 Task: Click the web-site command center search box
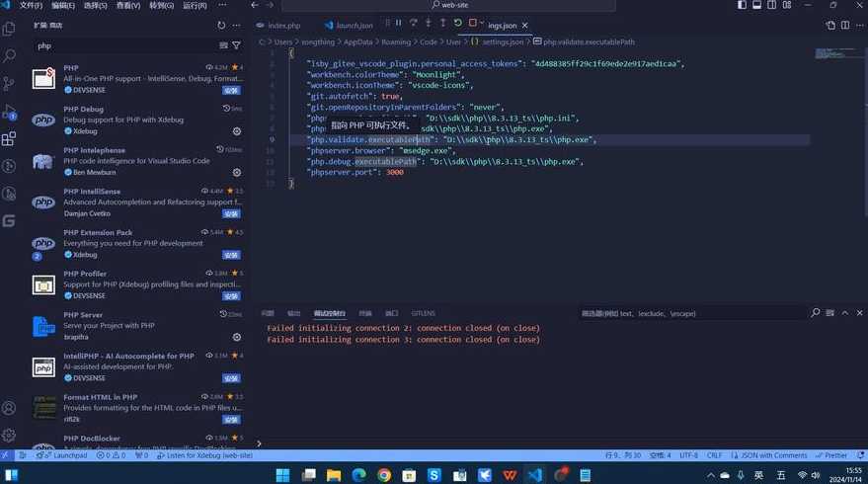click(x=449, y=5)
